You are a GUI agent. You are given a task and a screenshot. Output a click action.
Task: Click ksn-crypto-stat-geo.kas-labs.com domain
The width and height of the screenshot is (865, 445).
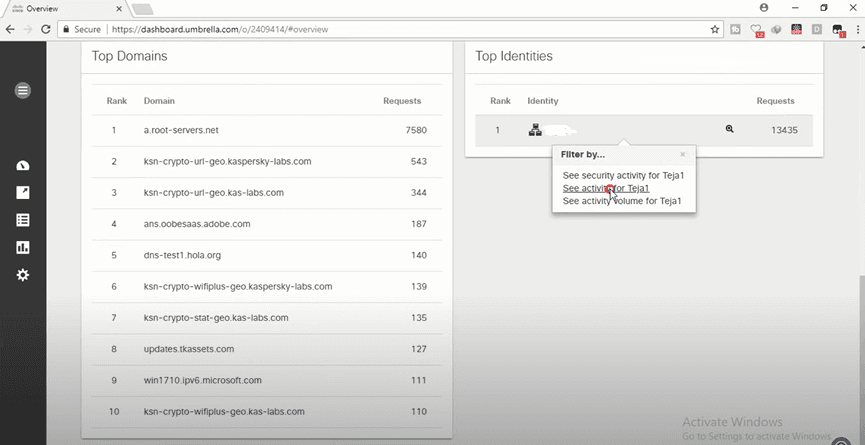(216, 318)
